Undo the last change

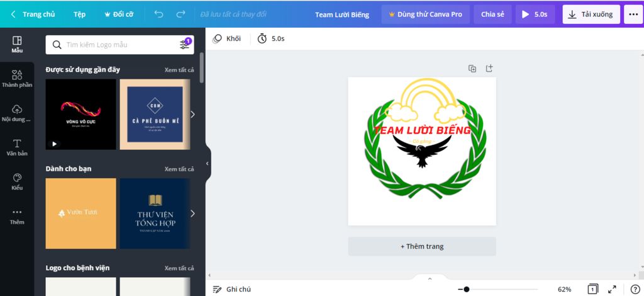158,14
